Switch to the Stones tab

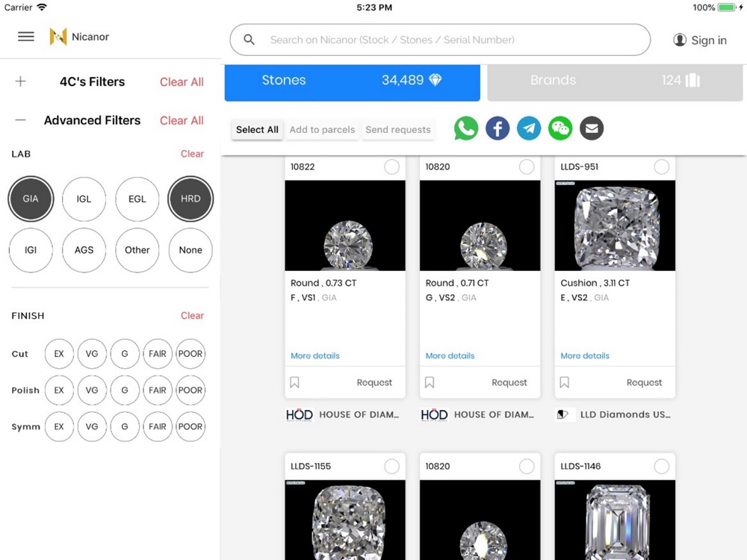tap(352, 82)
